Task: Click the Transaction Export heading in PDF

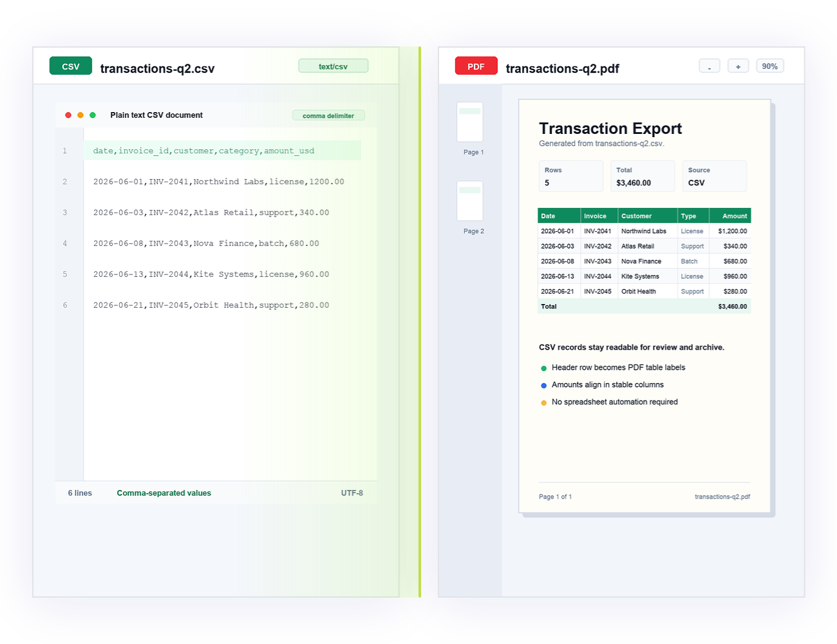Action: click(610, 129)
